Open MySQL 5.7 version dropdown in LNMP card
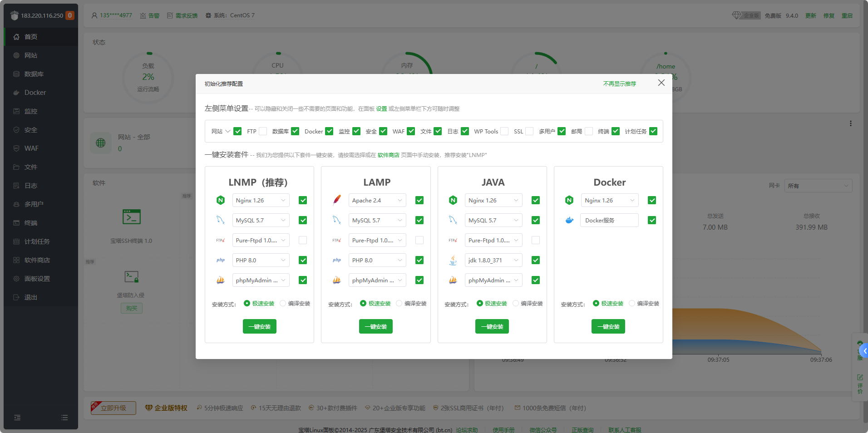The height and width of the screenshot is (433, 868). click(x=261, y=220)
